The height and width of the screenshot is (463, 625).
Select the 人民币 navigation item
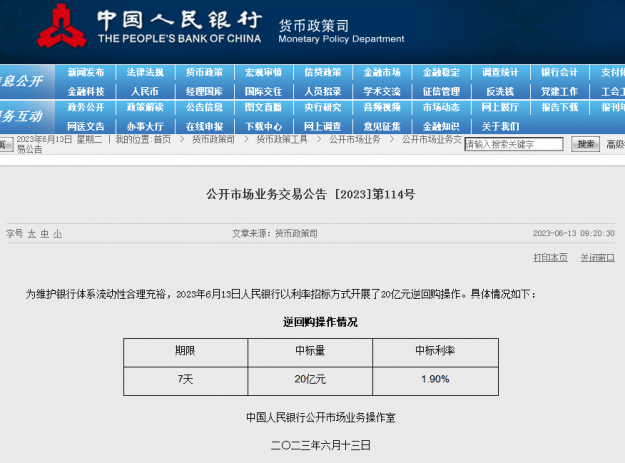(145, 91)
